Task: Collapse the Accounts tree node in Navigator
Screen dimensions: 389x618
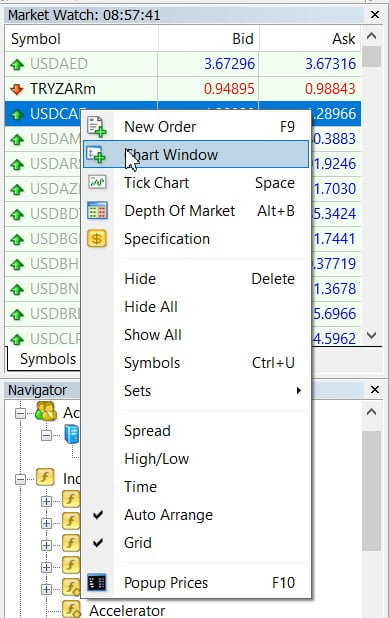Action: pos(20,413)
